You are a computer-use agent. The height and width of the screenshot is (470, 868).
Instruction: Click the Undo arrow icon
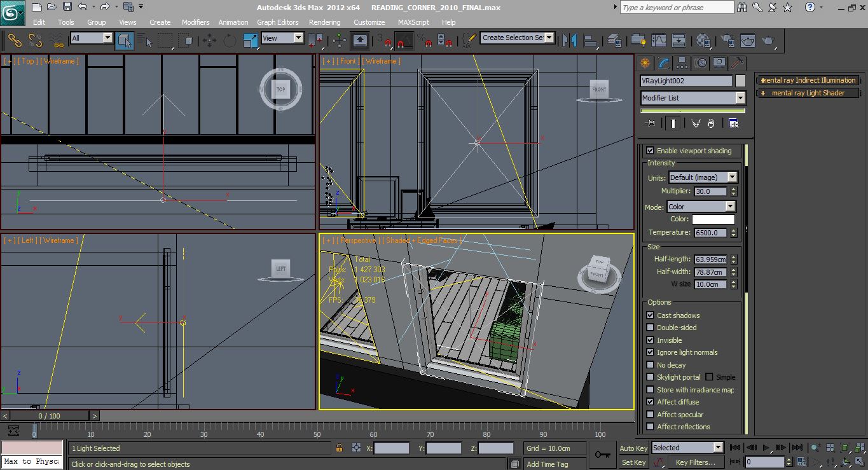pos(82,7)
